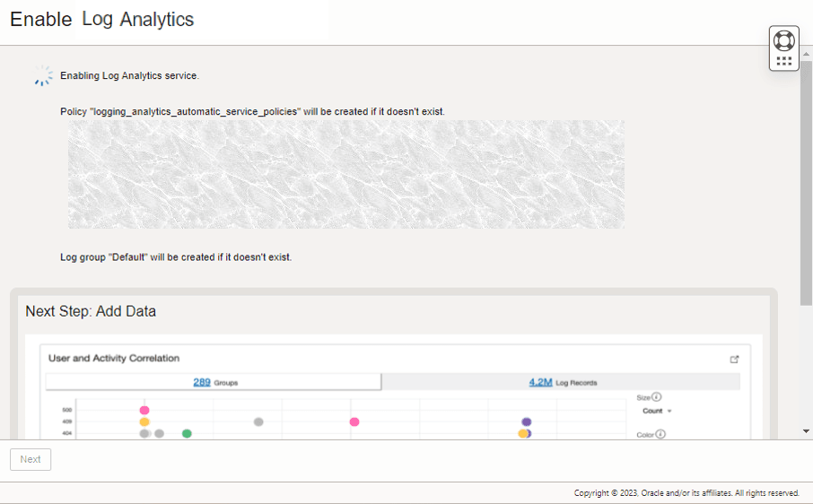Select the purple bubble on row 409
The image size is (813, 504).
(x=527, y=421)
